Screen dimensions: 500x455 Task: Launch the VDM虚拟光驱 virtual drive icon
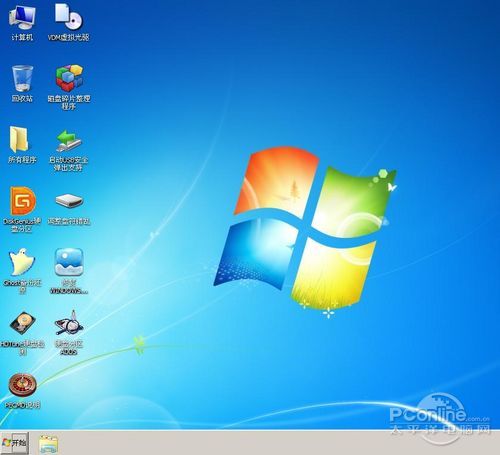point(69,16)
